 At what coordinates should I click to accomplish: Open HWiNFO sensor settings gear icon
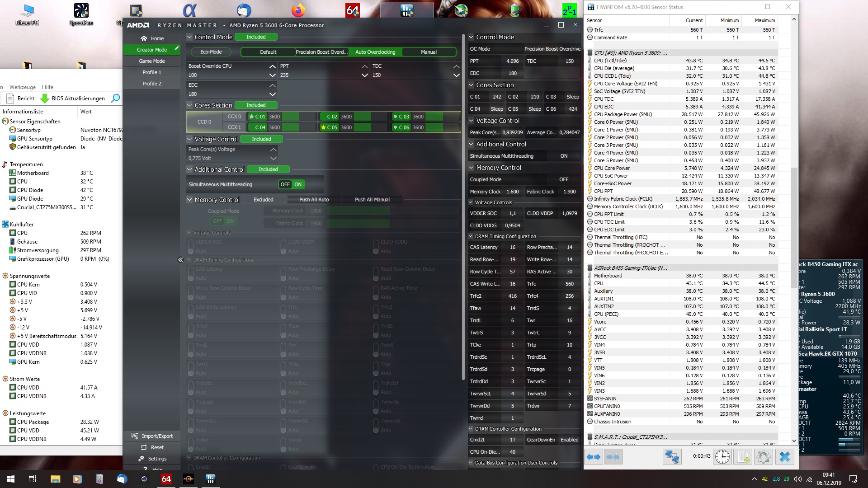point(763,457)
